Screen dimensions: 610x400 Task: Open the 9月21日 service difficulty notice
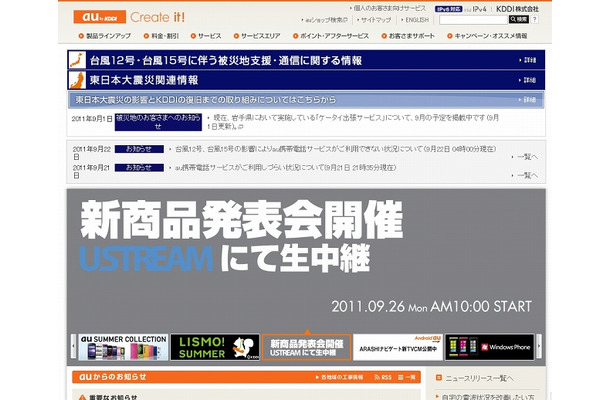tap(285, 168)
